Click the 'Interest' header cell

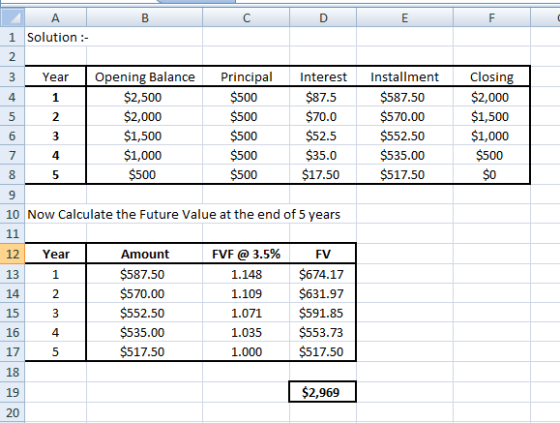pos(323,76)
